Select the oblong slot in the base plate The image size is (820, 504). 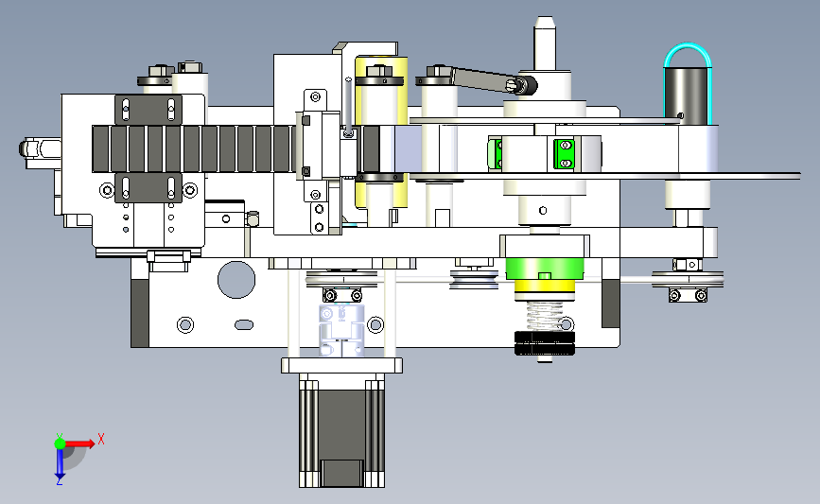tap(244, 325)
